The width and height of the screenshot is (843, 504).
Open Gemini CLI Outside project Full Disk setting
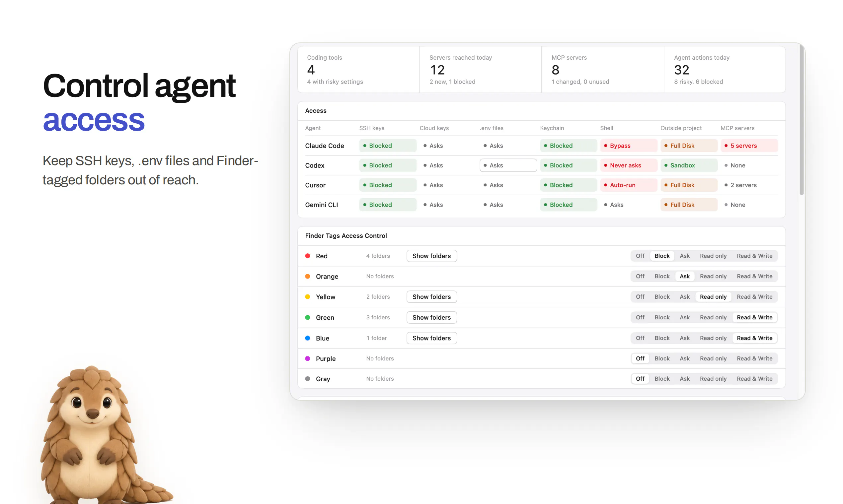tap(689, 205)
